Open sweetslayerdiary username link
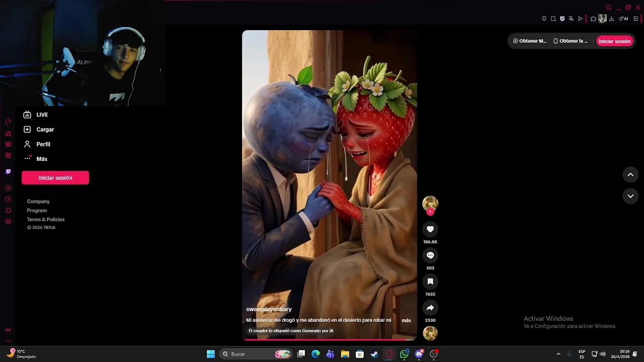 click(269, 309)
